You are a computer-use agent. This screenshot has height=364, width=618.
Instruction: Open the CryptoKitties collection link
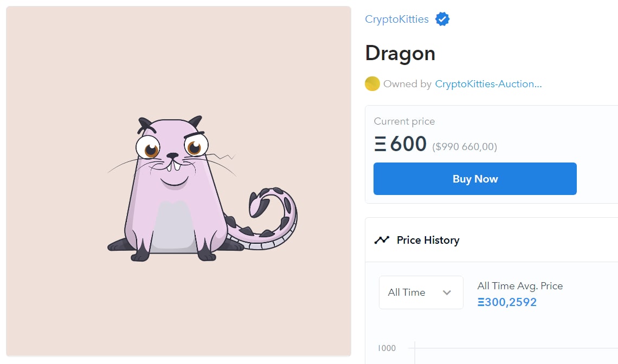(x=397, y=19)
